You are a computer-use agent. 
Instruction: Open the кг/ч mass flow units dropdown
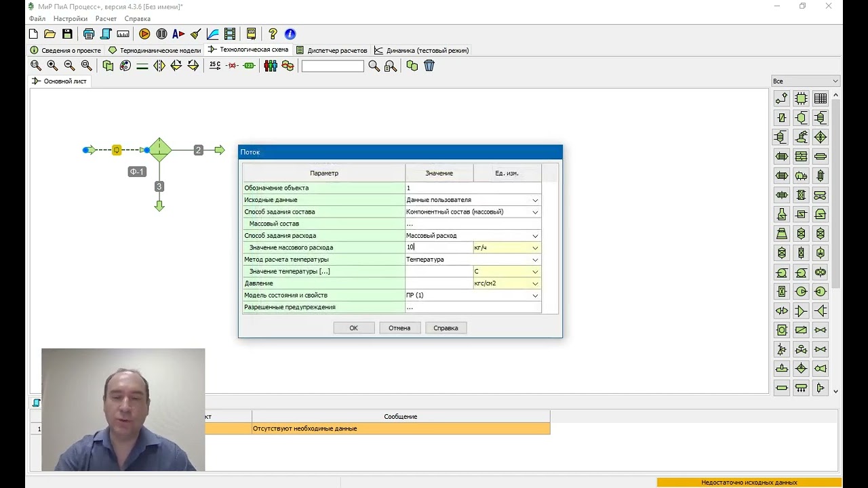coord(535,248)
